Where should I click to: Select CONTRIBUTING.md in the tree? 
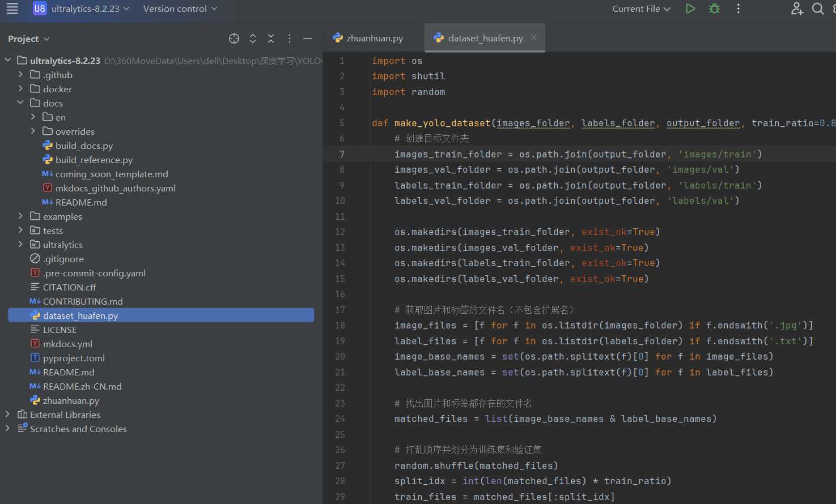click(83, 301)
